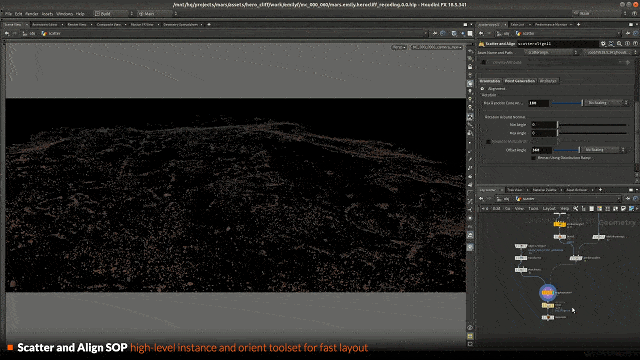
Task: Open the Render menu
Action: click(32, 13)
